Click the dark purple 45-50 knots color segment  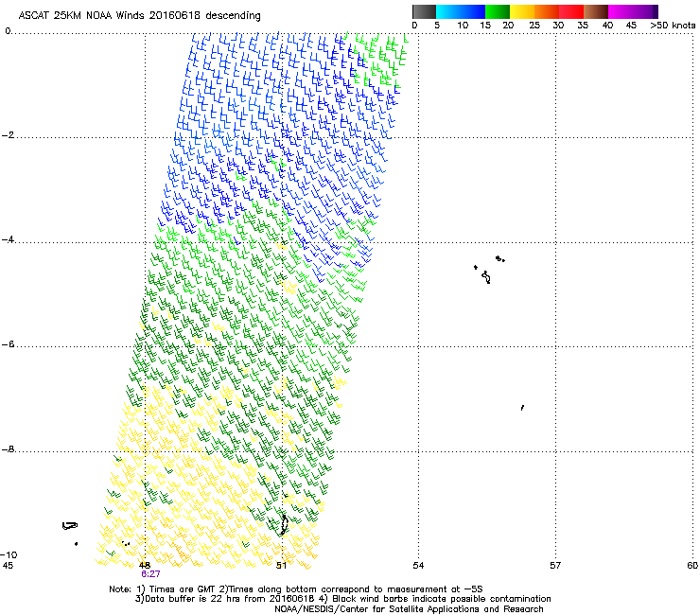click(645, 11)
